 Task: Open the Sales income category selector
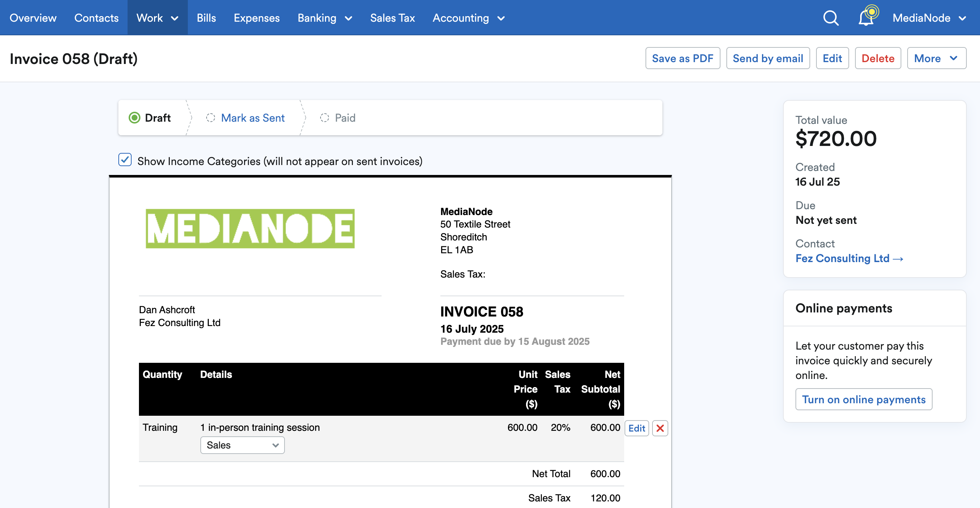tap(242, 445)
